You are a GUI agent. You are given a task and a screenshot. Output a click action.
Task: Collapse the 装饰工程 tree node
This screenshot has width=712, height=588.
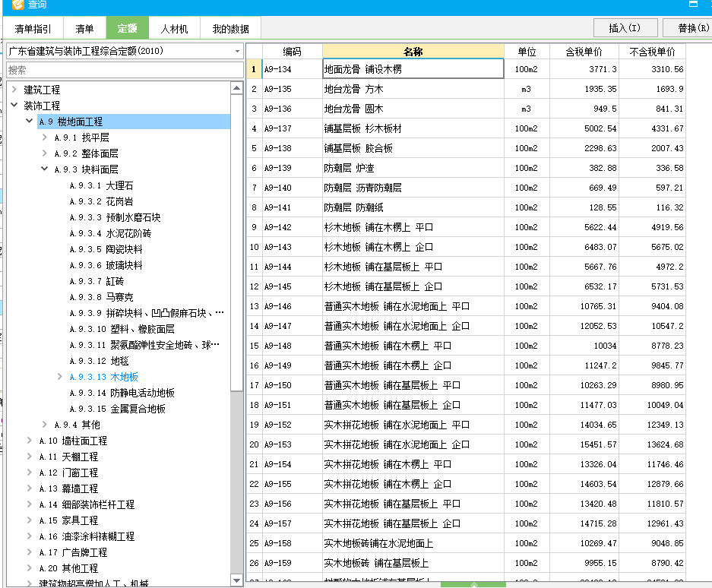click(14, 106)
